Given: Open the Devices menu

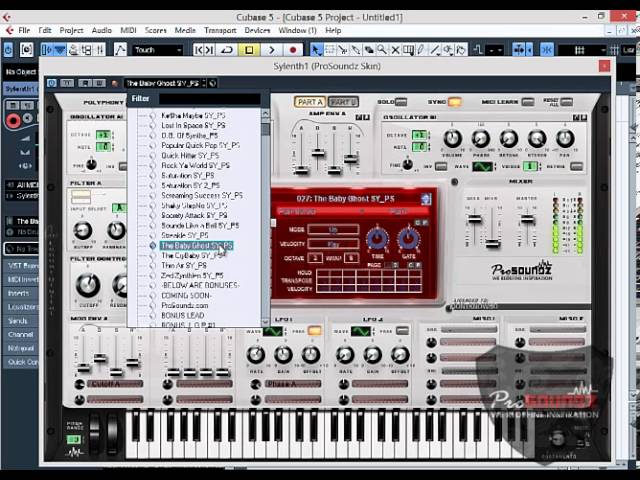Looking at the screenshot, I should pos(257,30).
